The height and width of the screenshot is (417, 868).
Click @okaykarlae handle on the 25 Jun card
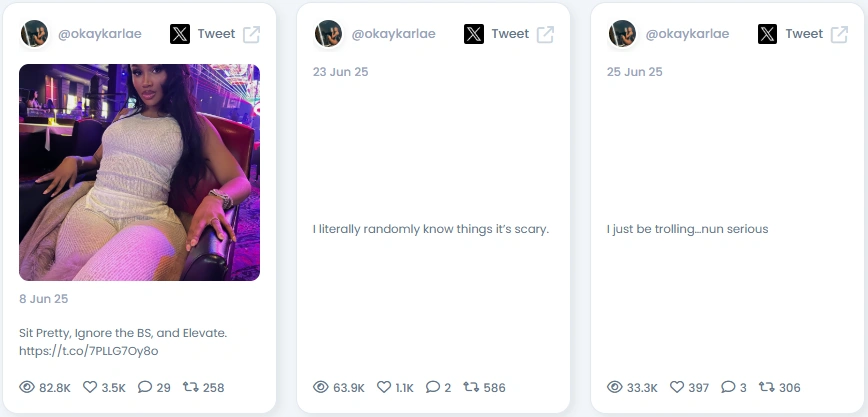click(x=688, y=34)
